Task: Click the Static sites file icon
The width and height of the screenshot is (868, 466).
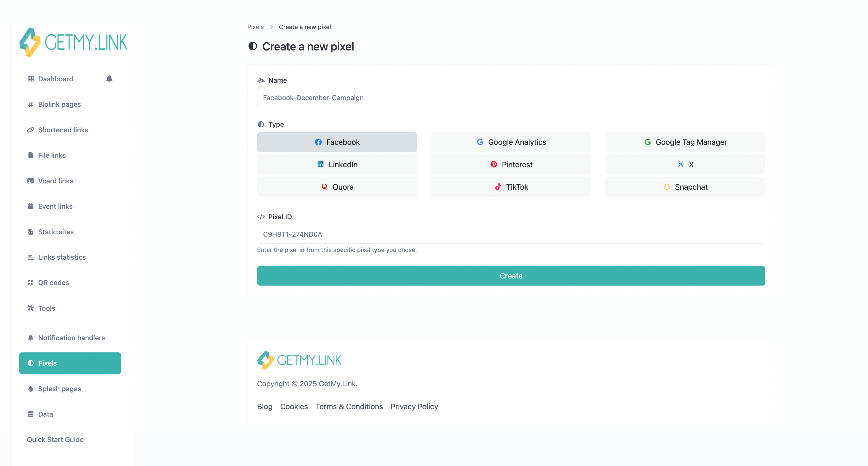Action: point(31,232)
